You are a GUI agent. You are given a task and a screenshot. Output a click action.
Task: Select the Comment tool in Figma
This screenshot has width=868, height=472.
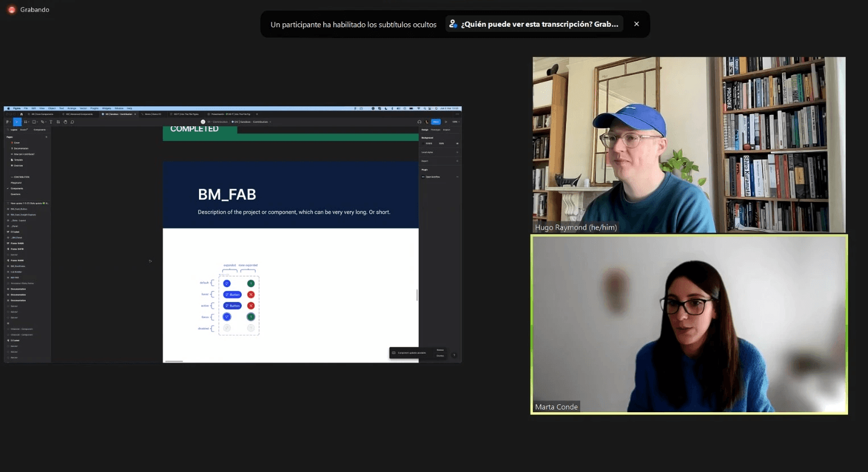72,122
